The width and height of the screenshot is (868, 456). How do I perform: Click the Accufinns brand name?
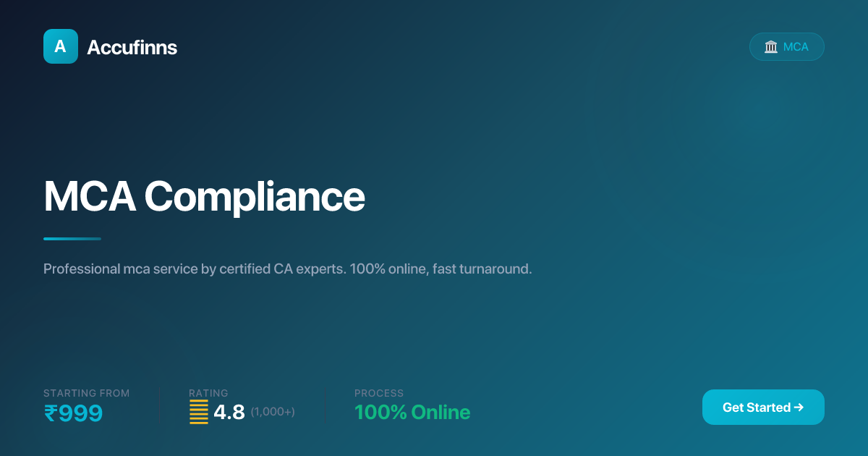pyautogui.click(x=132, y=47)
